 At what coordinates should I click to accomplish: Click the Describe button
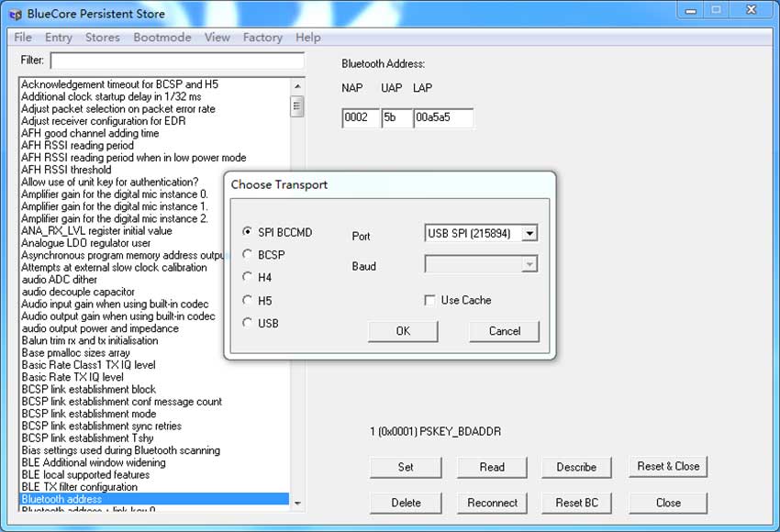(576, 467)
